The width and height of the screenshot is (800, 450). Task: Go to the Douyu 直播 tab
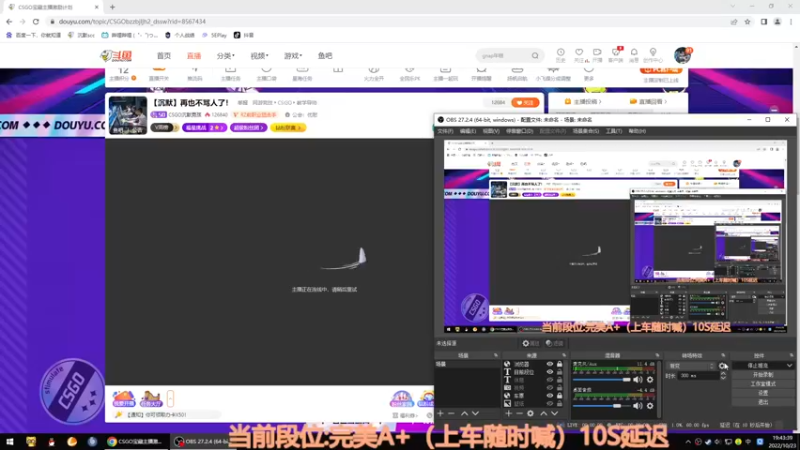[194, 56]
